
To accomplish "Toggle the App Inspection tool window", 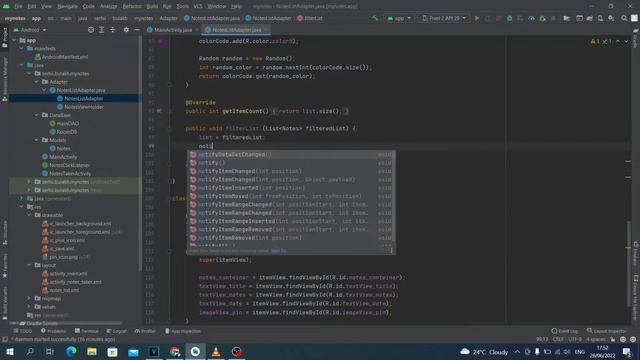I will [x=182, y=331].
